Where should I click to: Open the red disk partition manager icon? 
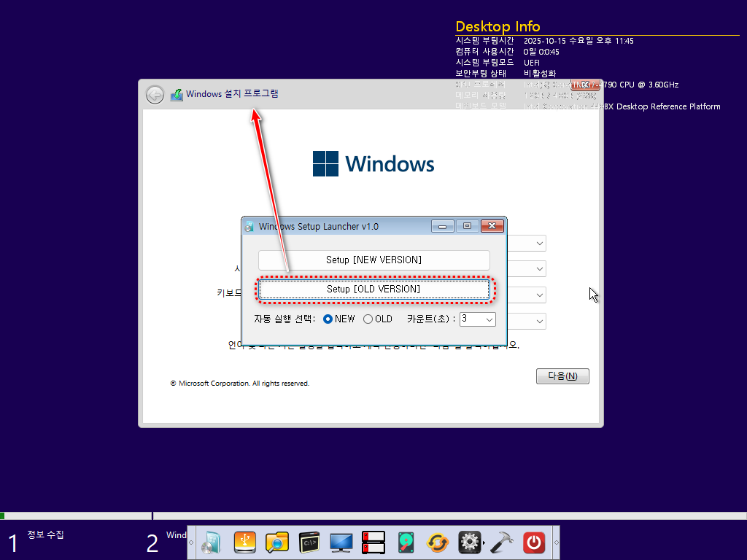pos(373,542)
